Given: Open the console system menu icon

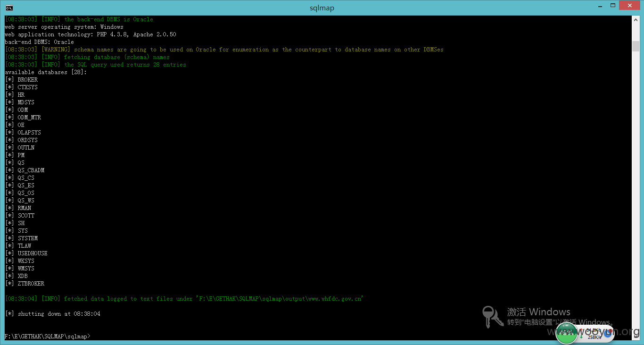Looking at the screenshot, I should click(9, 8).
